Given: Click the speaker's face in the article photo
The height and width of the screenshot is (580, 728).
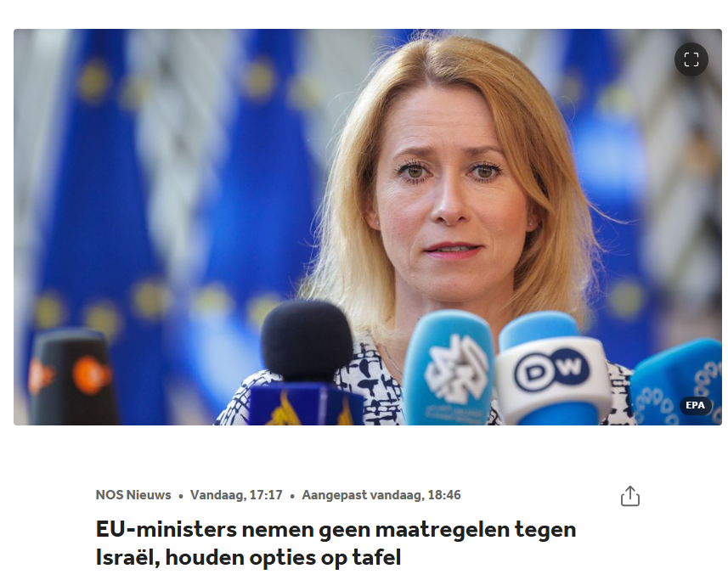Looking at the screenshot, I should [449, 194].
